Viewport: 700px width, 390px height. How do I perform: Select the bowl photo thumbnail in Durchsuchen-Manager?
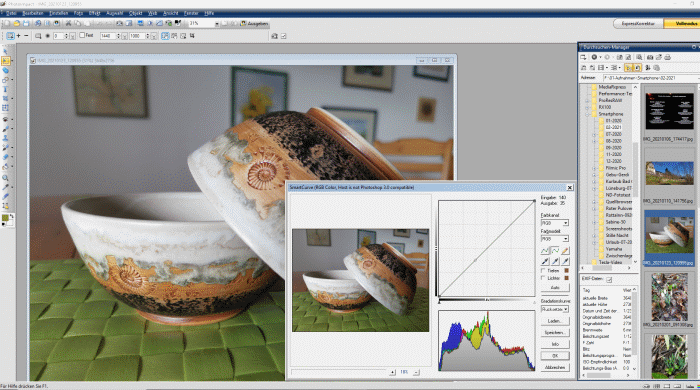[x=669, y=236]
